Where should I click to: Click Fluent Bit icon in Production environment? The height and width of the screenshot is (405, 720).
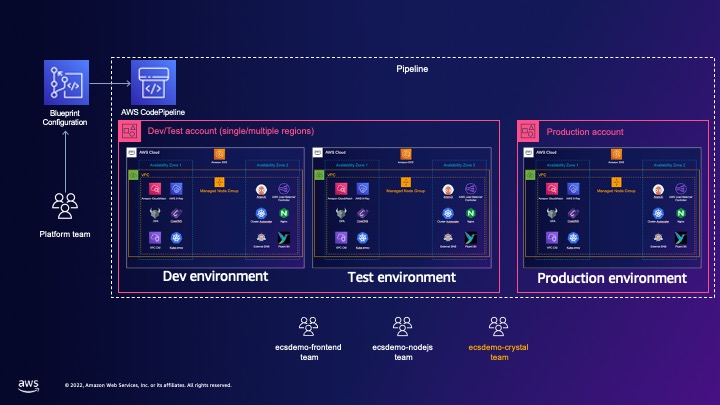(x=681, y=238)
